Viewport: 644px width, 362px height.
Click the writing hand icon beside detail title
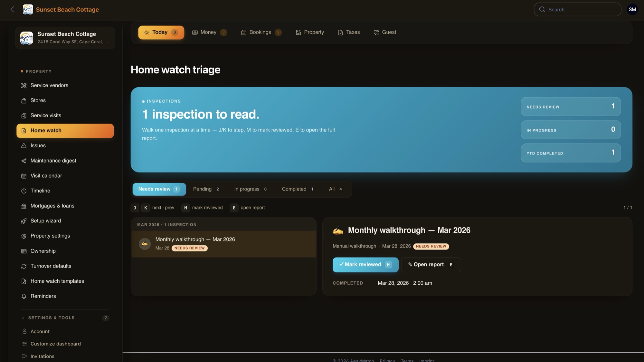[338, 230]
